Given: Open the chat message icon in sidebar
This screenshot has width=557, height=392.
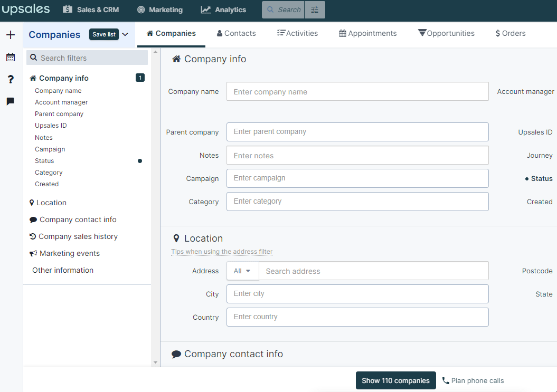Looking at the screenshot, I should (11, 101).
